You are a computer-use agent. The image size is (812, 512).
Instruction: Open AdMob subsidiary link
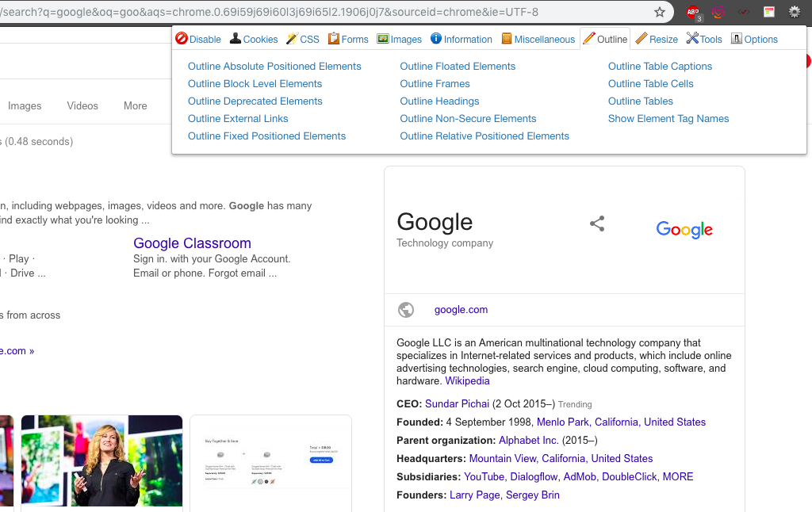point(580,477)
